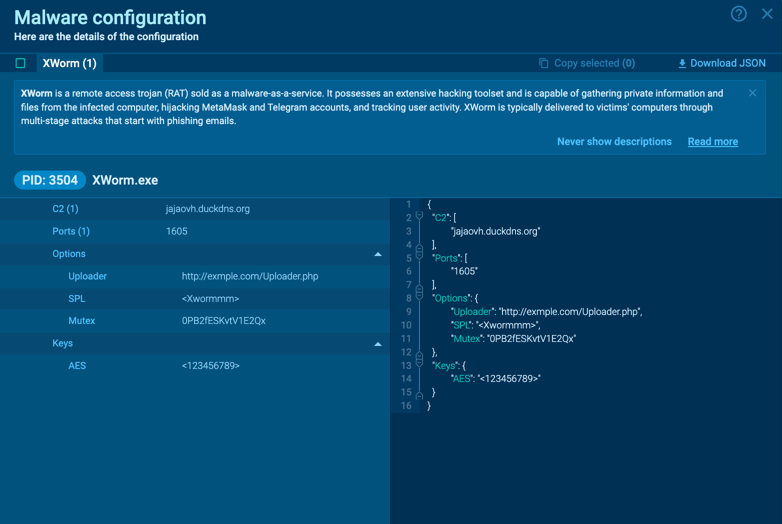The height and width of the screenshot is (524, 782).
Task: Collapse the Options section arrow
Action: point(377,254)
